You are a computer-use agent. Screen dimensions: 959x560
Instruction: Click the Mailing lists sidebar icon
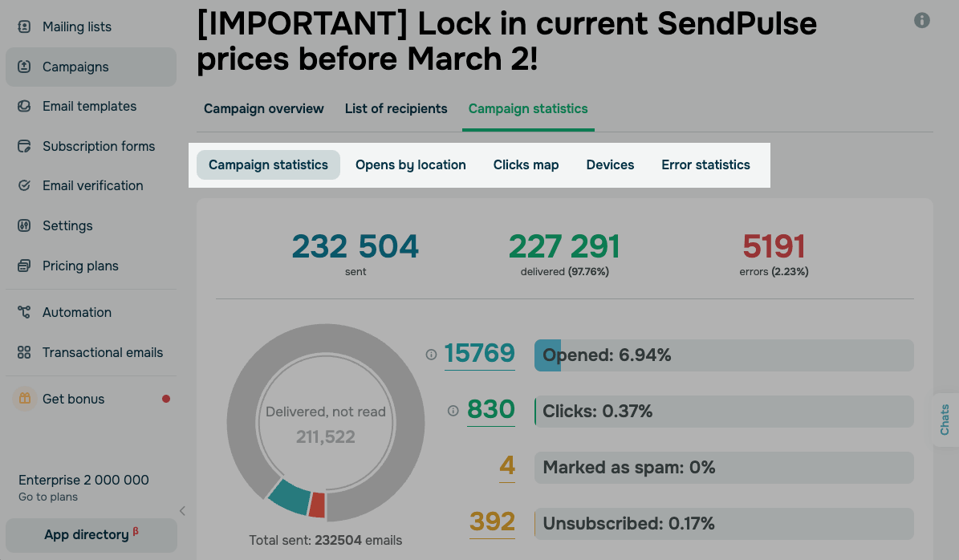(24, 26)
